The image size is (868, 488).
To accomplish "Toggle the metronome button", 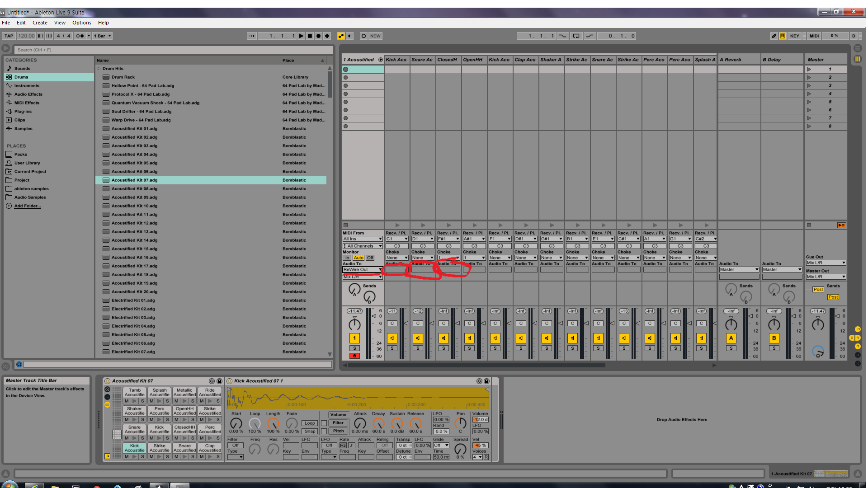I will click(x=80, y=36).
